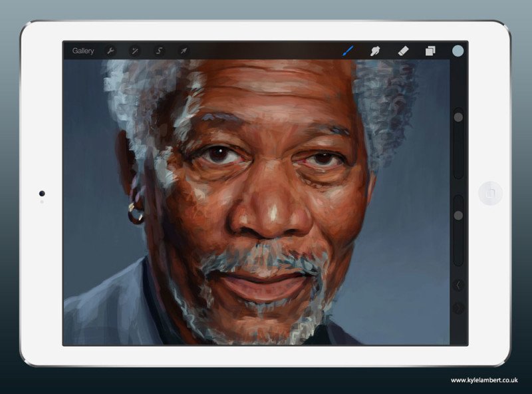Screen dimensions: 532x394
Task: Select the Paint brush tool
Action: pyautogui.click(x=347, y=49)
